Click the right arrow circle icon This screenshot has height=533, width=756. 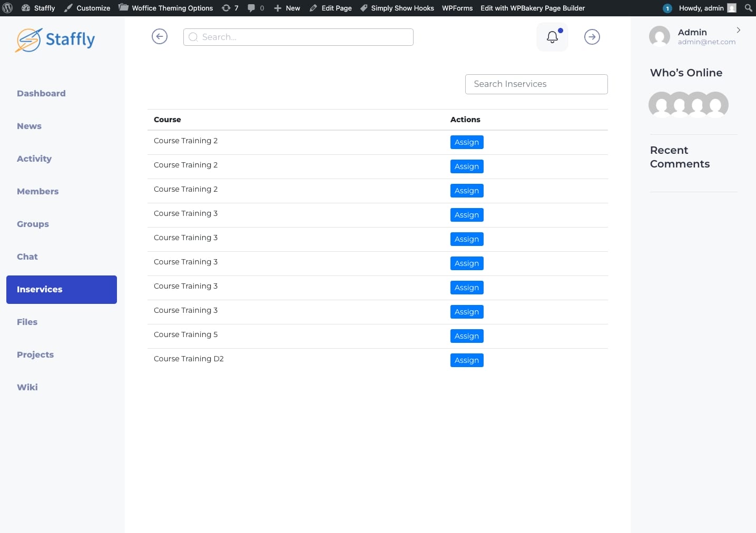592,37
